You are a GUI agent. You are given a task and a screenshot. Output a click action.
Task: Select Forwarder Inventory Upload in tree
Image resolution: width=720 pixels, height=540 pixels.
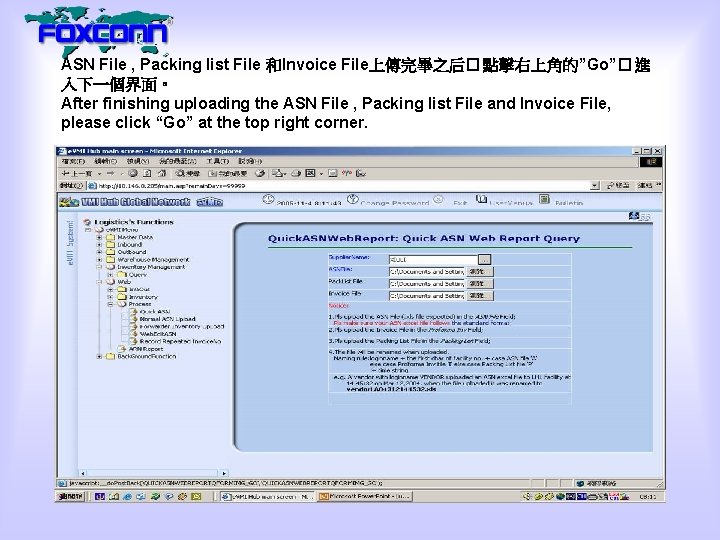(x=182, y=326)
